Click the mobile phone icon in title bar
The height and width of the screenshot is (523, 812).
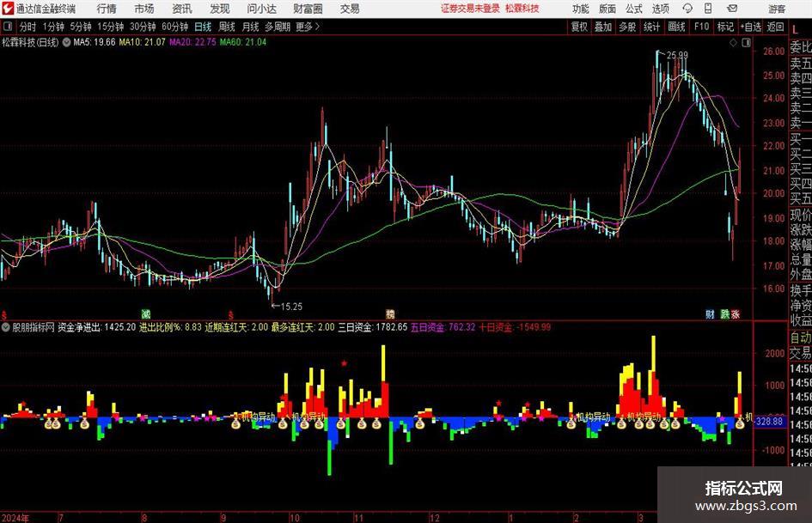708,9
